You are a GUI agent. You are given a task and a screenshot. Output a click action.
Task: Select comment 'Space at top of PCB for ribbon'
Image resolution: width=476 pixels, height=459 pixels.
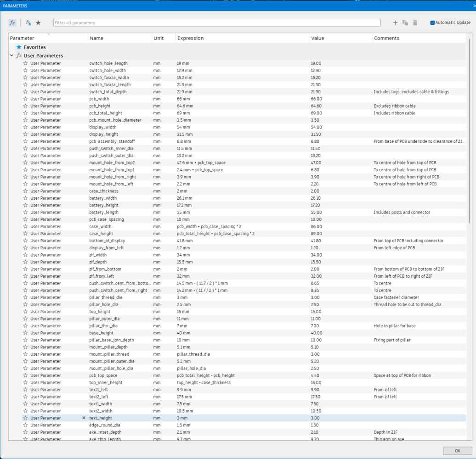point(402,375)
